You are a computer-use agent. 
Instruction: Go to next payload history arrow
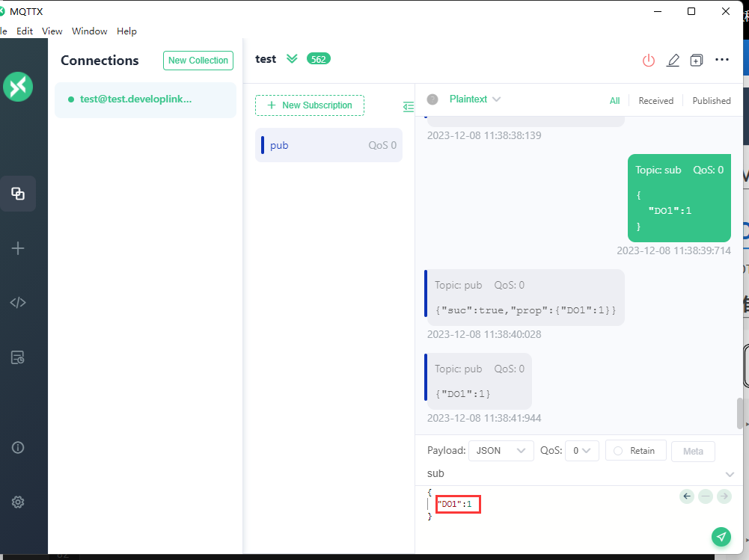pos(724,496)
